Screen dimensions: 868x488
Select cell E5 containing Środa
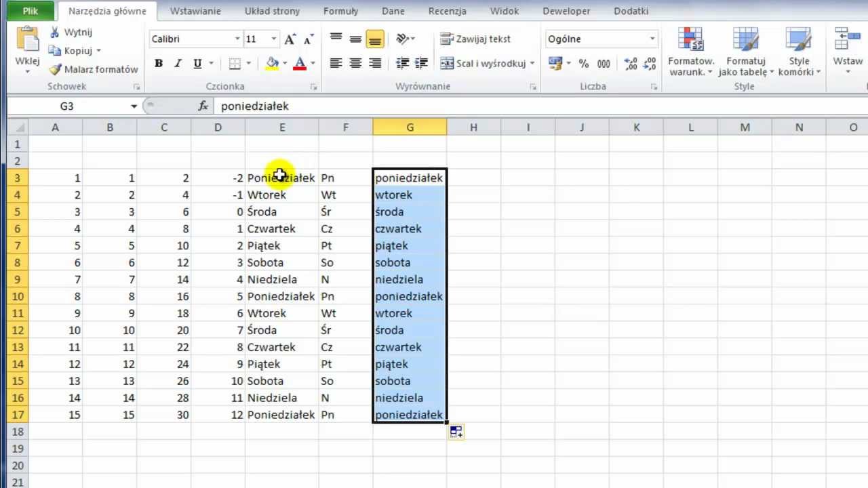(282, 211)
